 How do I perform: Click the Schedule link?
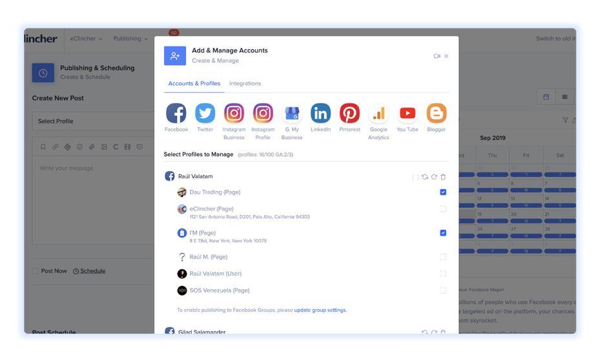click(x=89, y=271)
